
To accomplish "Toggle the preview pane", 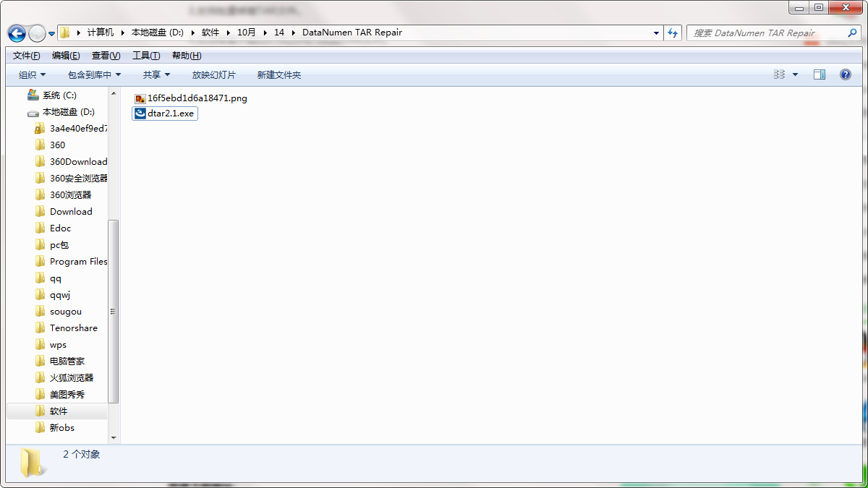I will (820, 74).
